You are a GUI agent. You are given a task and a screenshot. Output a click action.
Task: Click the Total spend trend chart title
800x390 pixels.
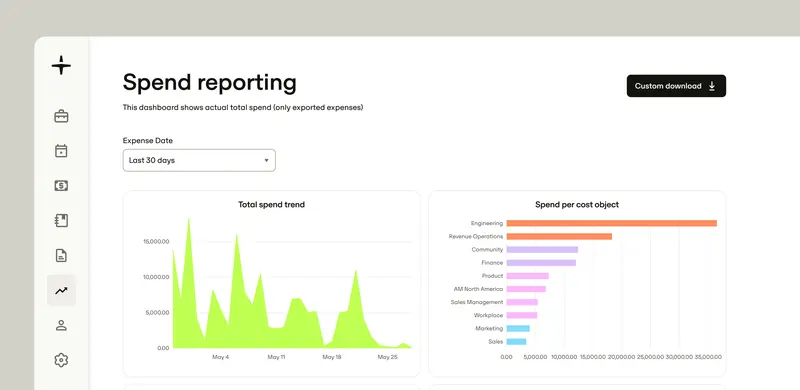[271, 204]
